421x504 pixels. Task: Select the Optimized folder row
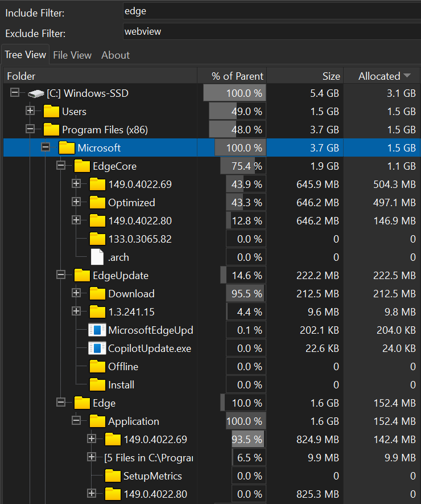click(212, 203)
